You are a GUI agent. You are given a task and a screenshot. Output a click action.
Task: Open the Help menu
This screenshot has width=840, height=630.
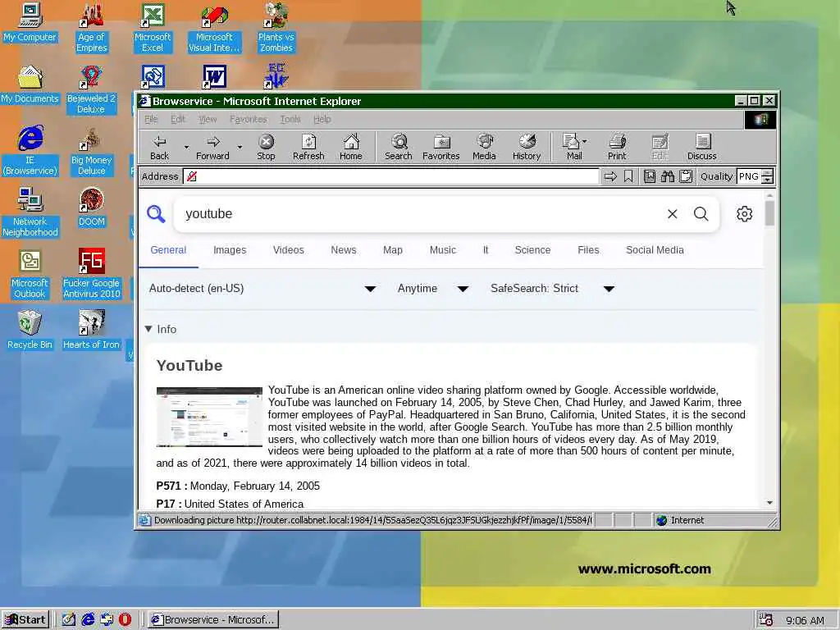pyautogui.click(x=322, y=119)
